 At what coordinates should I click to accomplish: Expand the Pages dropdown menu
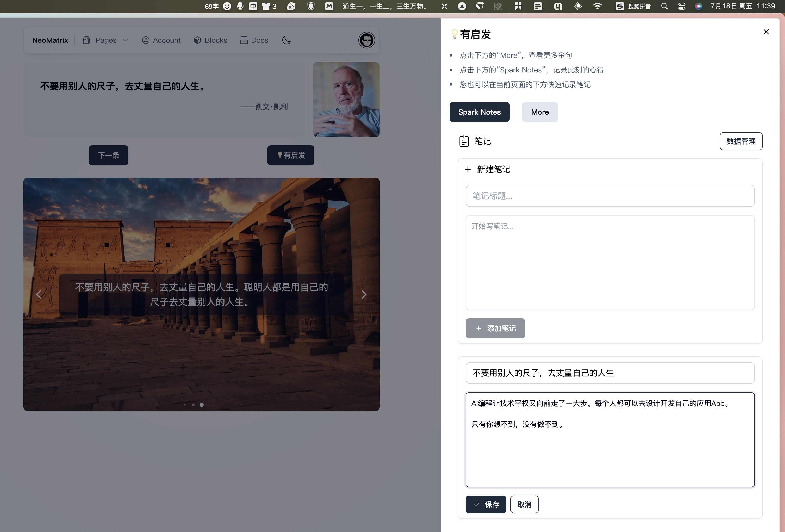click(106, 40)
